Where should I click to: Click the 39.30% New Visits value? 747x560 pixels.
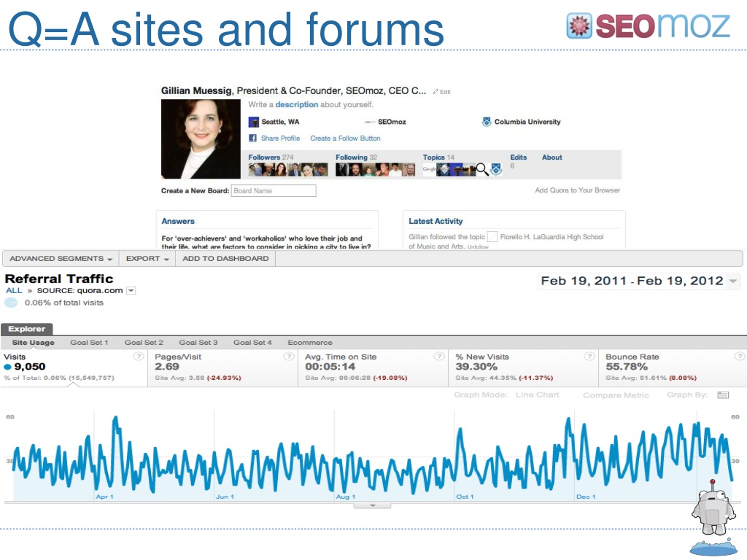476,367
